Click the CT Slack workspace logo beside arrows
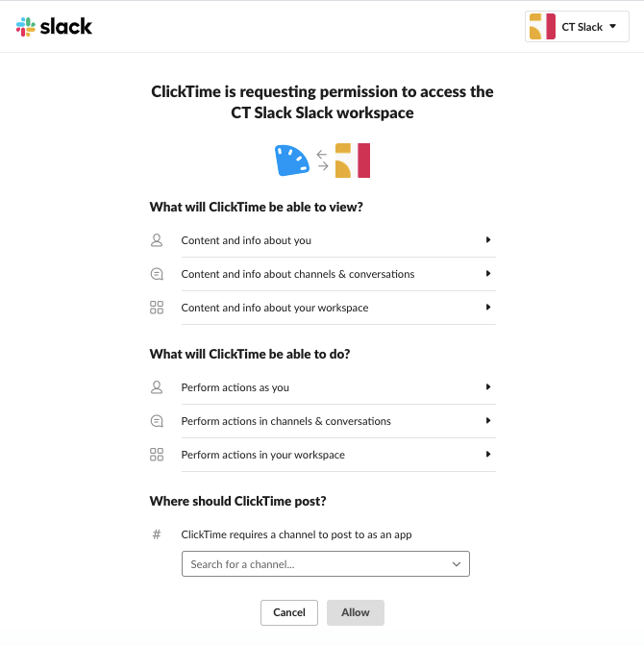 352,161
